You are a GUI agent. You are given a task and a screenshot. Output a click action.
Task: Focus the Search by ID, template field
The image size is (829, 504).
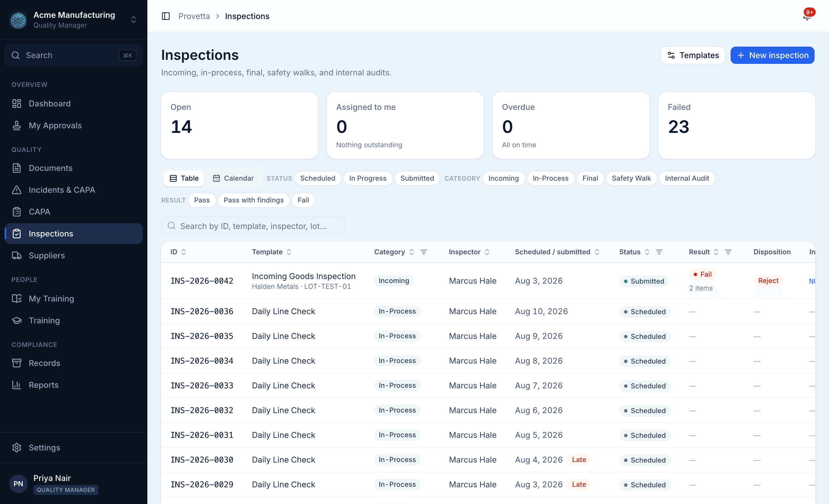point(253,226)
